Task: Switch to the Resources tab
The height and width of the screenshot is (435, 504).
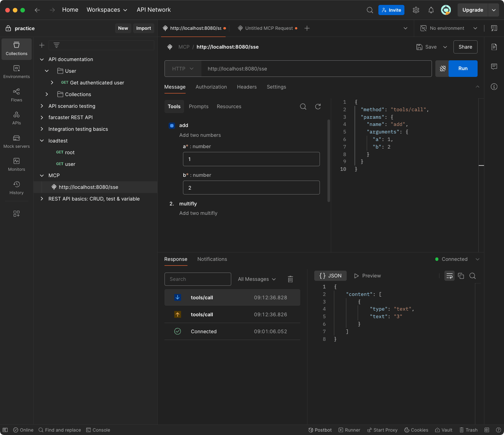Action: pyautogui.click(x=229, y=107)
